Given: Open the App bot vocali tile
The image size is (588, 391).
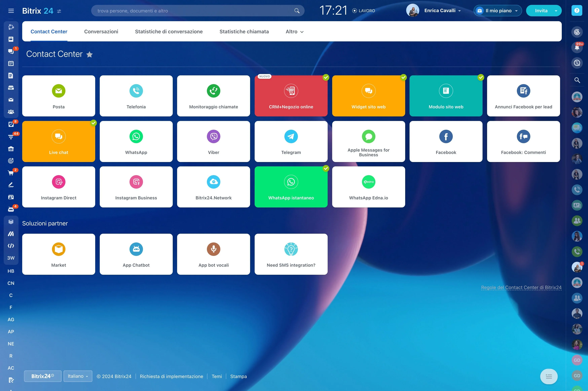Looking at the screenshot, I should (214, 254).
